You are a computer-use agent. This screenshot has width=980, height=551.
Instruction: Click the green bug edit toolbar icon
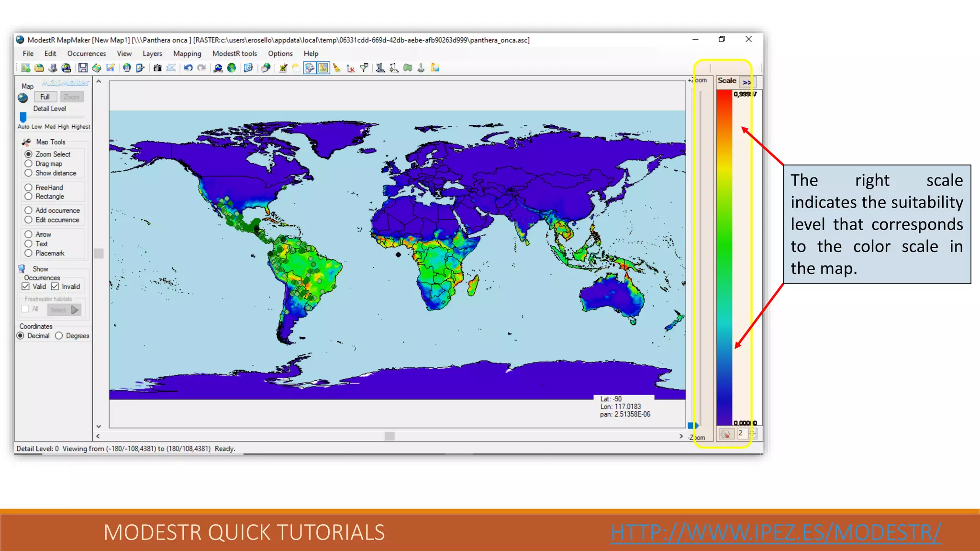click(x=283, y=68)
